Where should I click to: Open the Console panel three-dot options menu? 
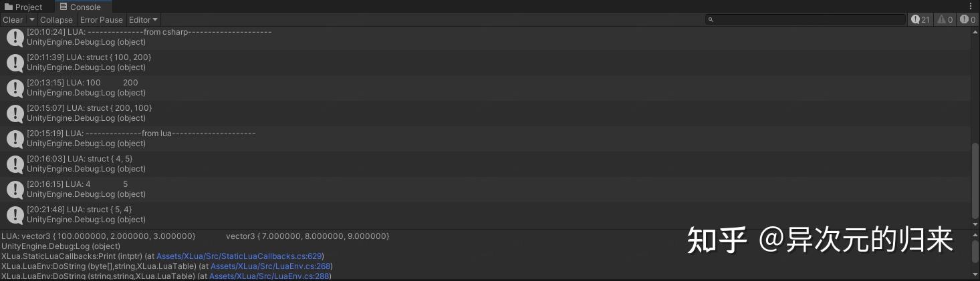(970, 7)
